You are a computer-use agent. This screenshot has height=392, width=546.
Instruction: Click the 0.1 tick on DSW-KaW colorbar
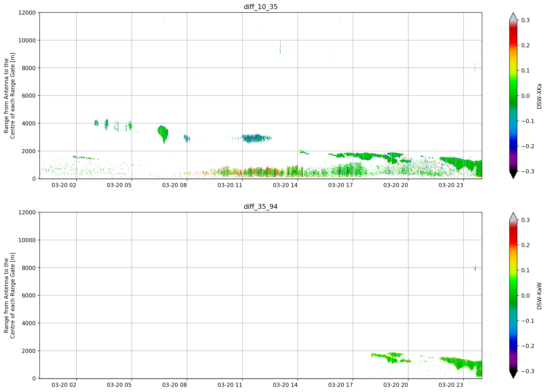click(526, 271)
